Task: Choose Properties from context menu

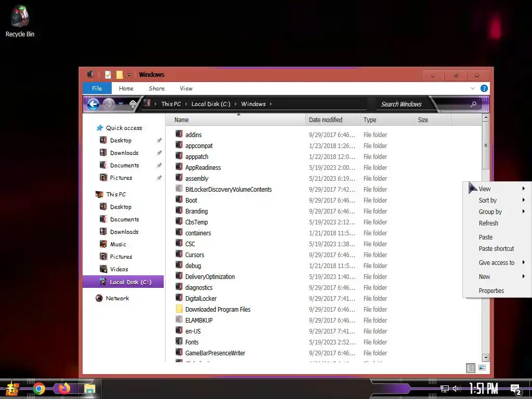Action: tap(497, 291)
